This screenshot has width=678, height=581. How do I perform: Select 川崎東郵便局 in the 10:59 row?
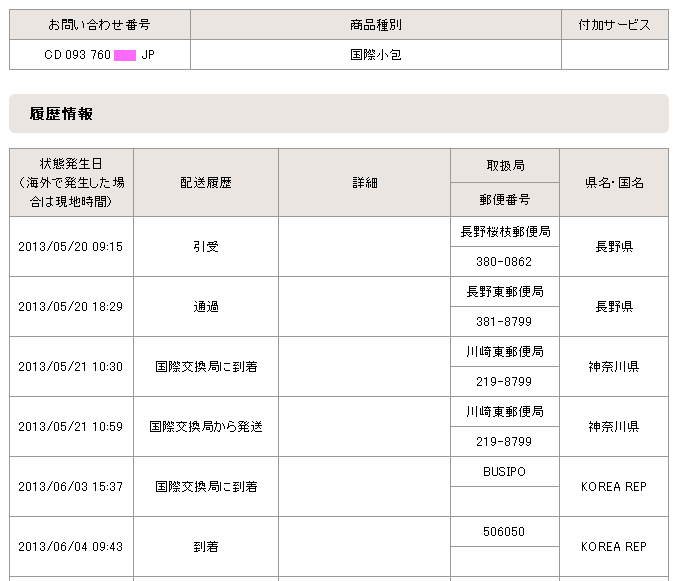(505, 412)
